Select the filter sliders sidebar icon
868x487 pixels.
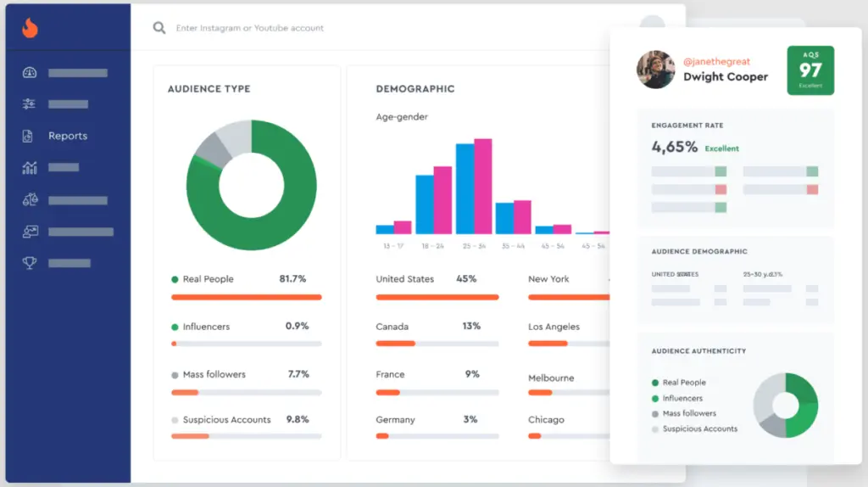point(30,104)
